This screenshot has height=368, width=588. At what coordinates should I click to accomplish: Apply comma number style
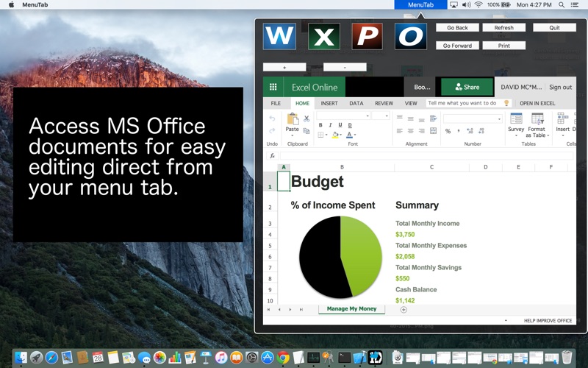(458, 131)
